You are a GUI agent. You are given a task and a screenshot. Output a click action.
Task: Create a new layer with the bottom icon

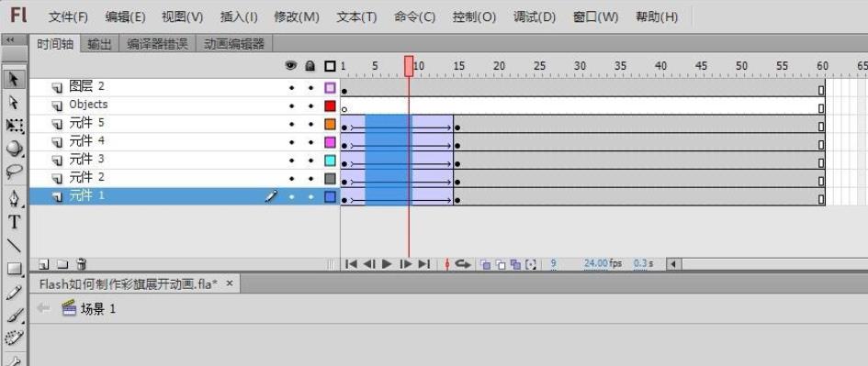point(44,264)
